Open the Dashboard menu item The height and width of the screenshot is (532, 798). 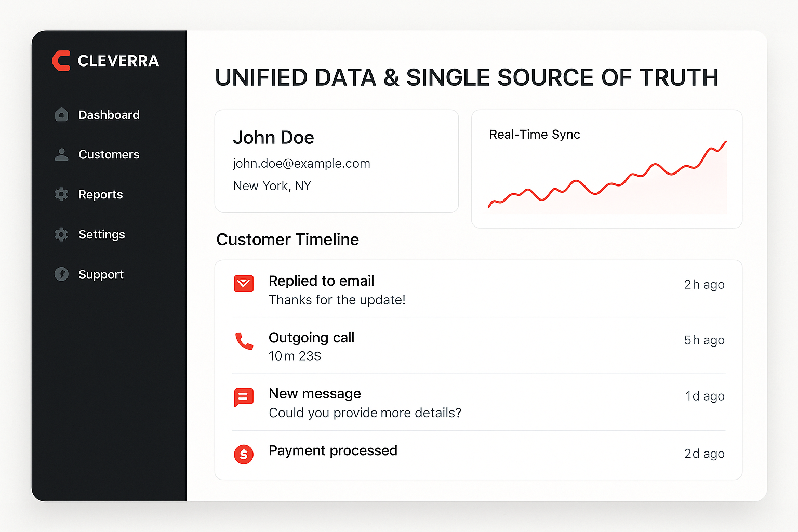(109, 115)
